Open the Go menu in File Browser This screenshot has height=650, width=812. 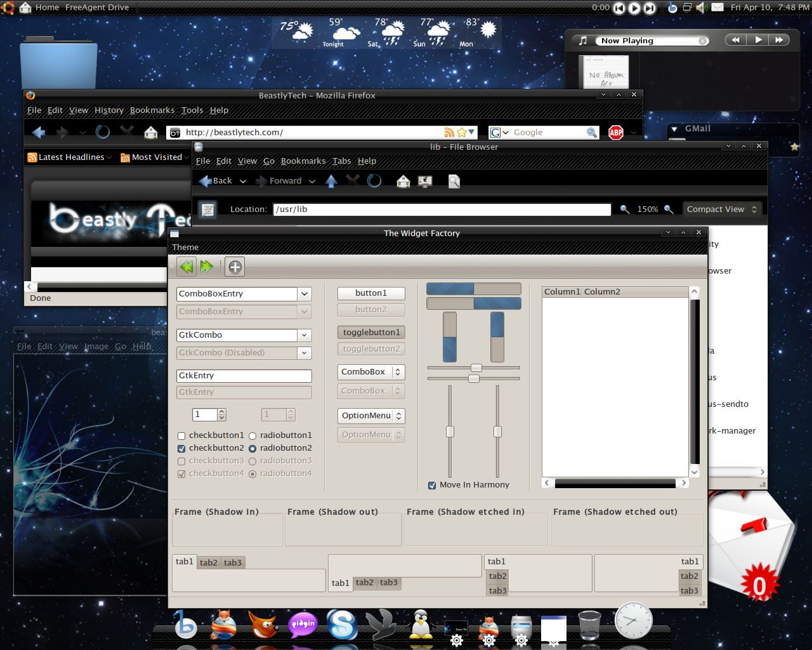[x=269, y=161]
